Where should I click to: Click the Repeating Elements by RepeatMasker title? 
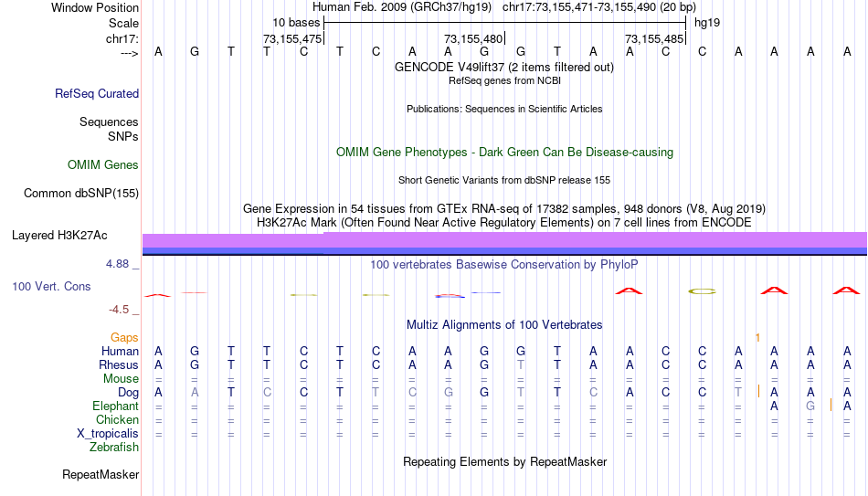point(504,461)
